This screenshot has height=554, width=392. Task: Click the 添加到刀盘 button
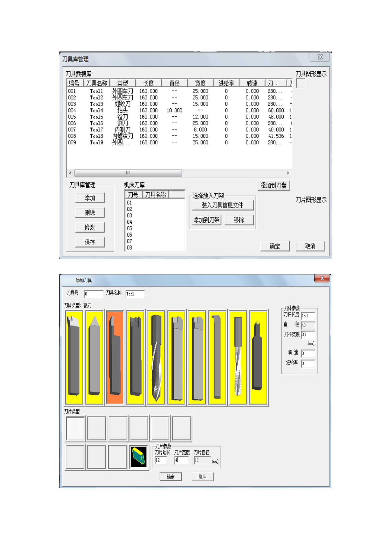(274, 185)
